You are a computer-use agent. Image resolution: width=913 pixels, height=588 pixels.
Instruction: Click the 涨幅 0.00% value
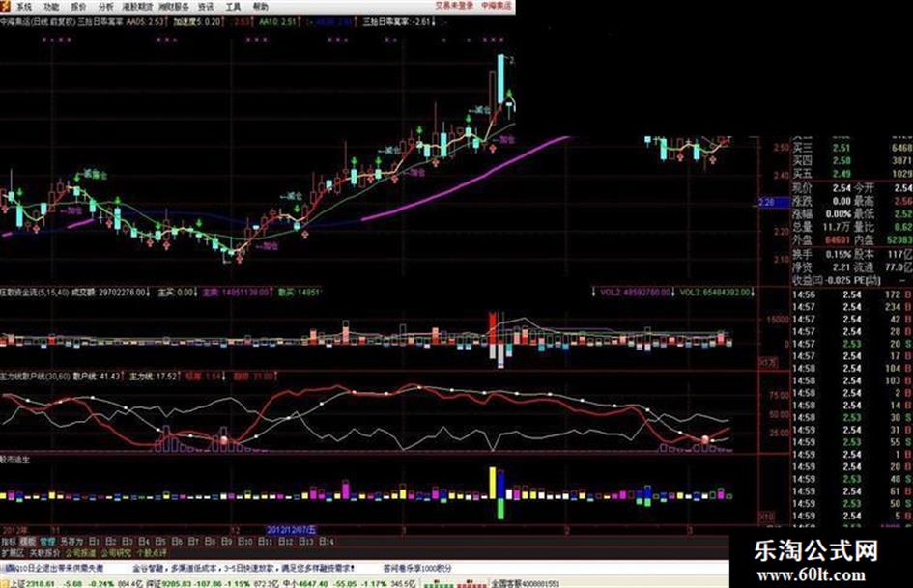[839, 213]
